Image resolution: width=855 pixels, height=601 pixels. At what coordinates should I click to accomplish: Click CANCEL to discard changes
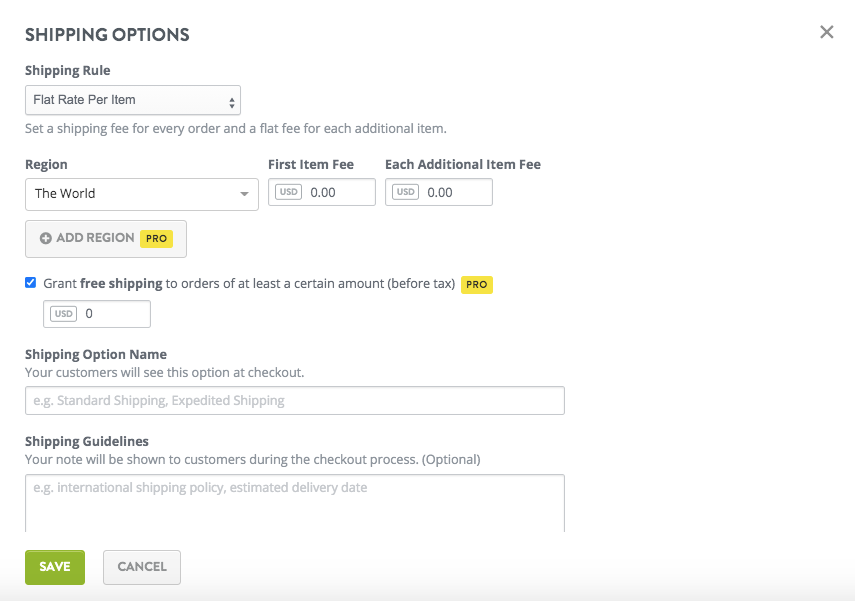pos(141,567)
